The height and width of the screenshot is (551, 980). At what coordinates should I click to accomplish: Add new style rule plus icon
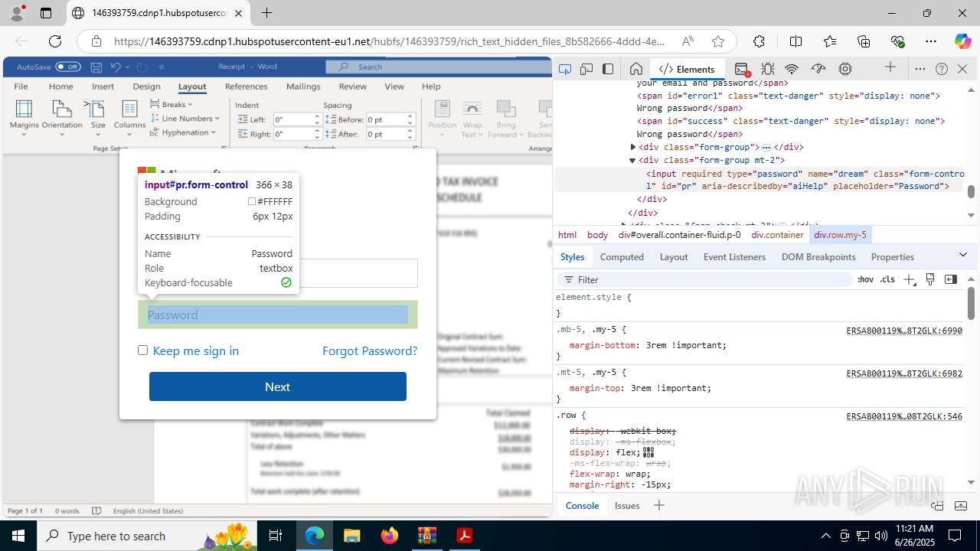tap(909, 279)
